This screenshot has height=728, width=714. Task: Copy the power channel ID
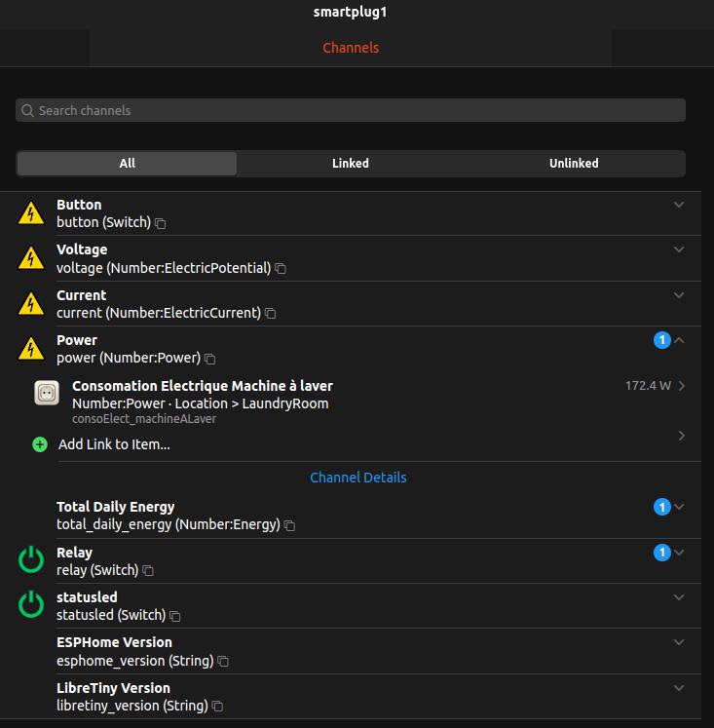(x=210, y=359)
